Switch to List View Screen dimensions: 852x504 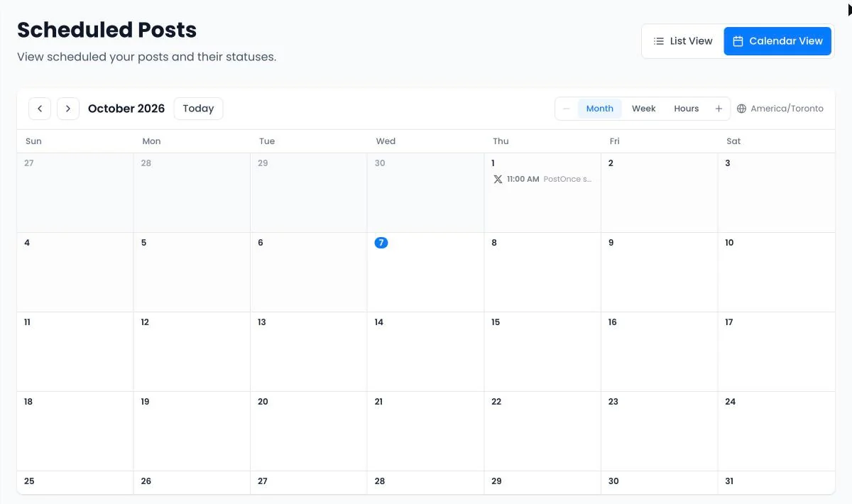click(683, 41)
